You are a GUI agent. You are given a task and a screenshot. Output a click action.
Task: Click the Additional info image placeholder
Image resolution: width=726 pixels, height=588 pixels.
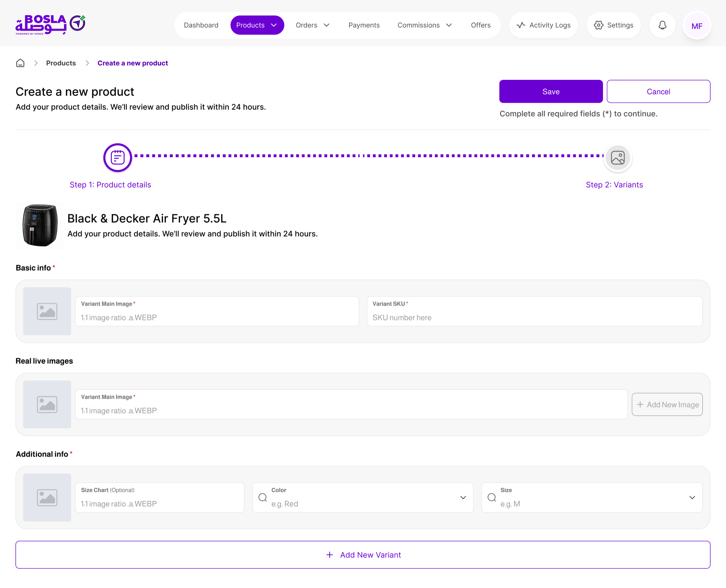point(47,498)
